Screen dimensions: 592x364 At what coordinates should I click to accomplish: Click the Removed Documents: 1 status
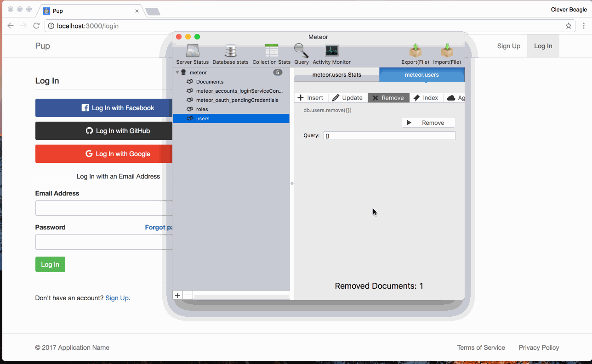pyautogui.click(x=379, y=286)
